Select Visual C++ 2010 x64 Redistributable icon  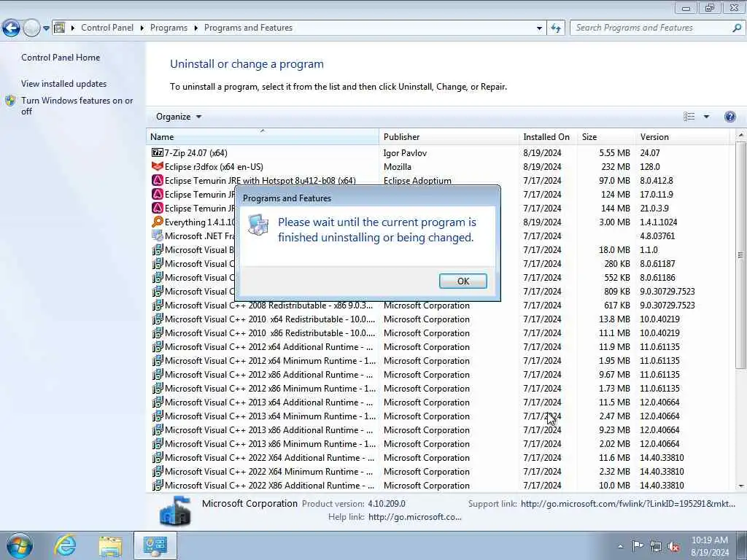[x=158, y=319]
